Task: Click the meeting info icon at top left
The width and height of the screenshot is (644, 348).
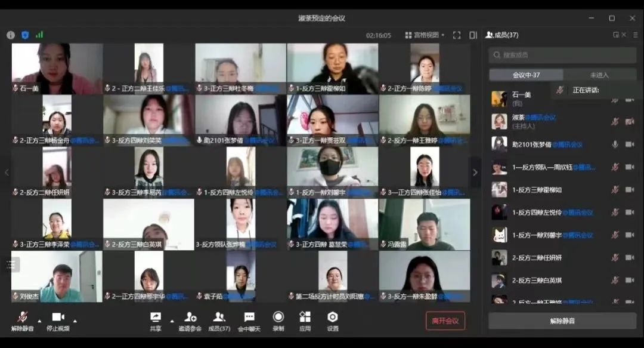Action: [x=11, y=35]
